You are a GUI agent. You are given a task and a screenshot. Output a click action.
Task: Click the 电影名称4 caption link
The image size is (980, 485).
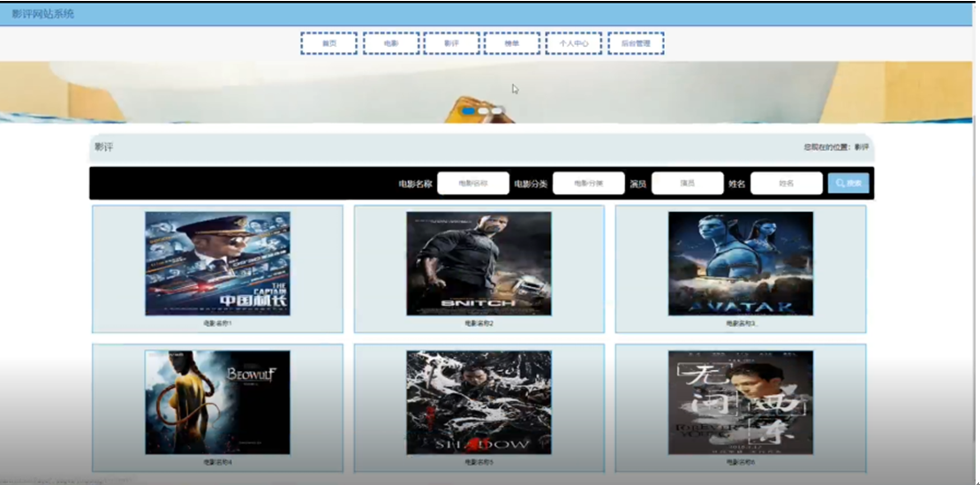point(217,463)
